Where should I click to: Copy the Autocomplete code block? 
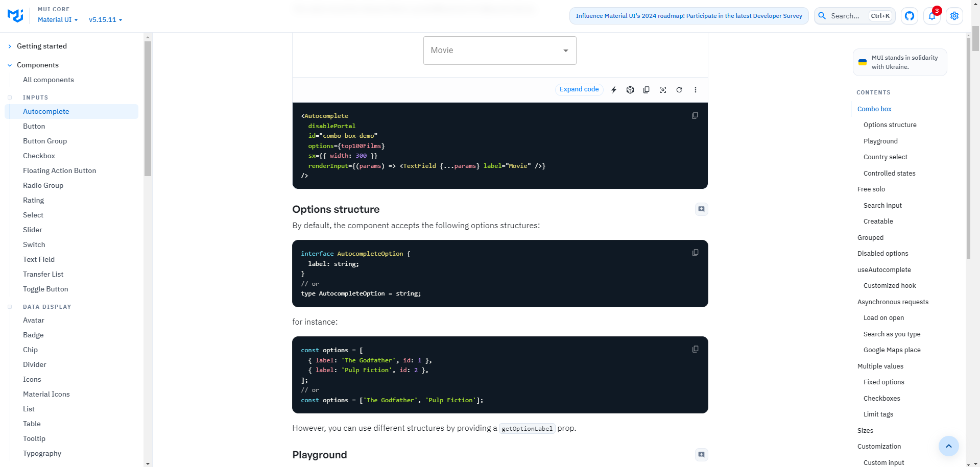click(695, 116)
